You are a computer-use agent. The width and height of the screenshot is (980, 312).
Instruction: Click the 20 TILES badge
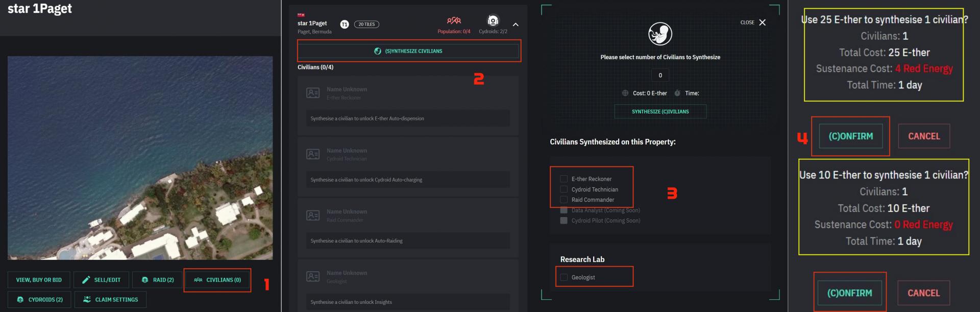pyautogui.click(x=366, y=25)
